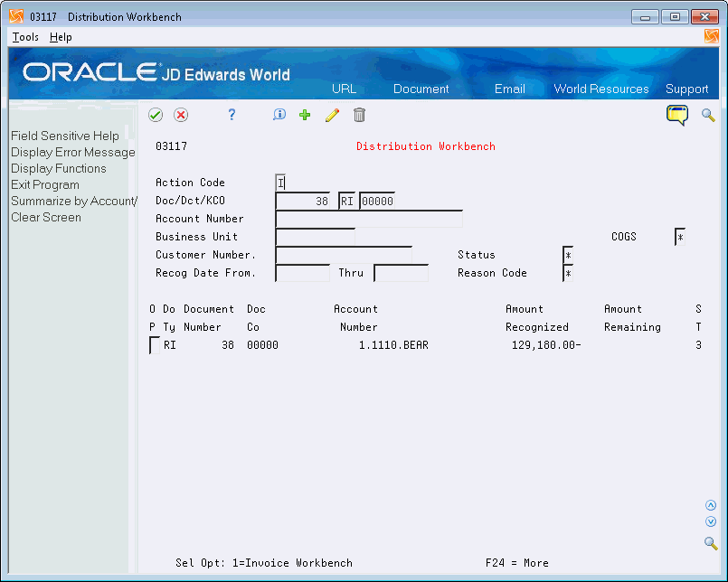This screenshot has width=728, height=582.
Task: Click the Status field
Action: [x=568, y=255]
